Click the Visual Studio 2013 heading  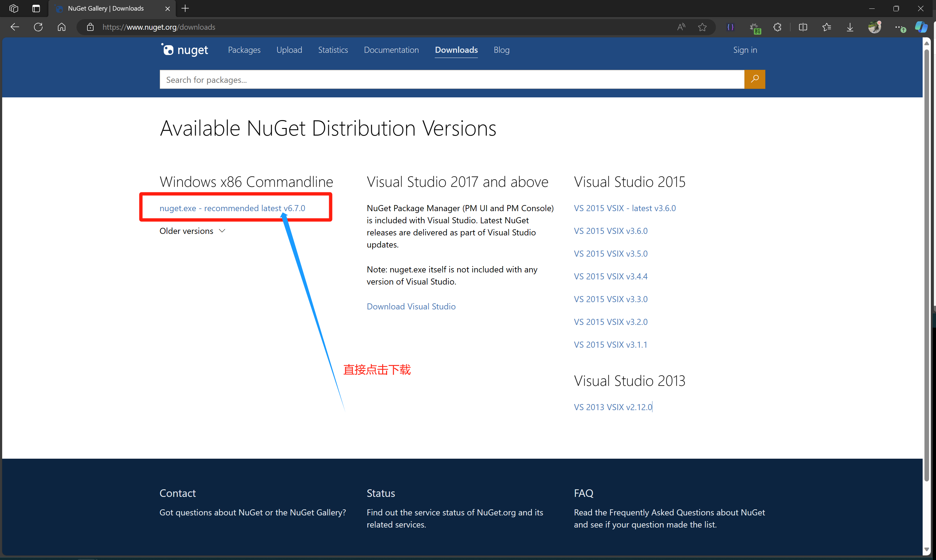(x=629, y=381)
